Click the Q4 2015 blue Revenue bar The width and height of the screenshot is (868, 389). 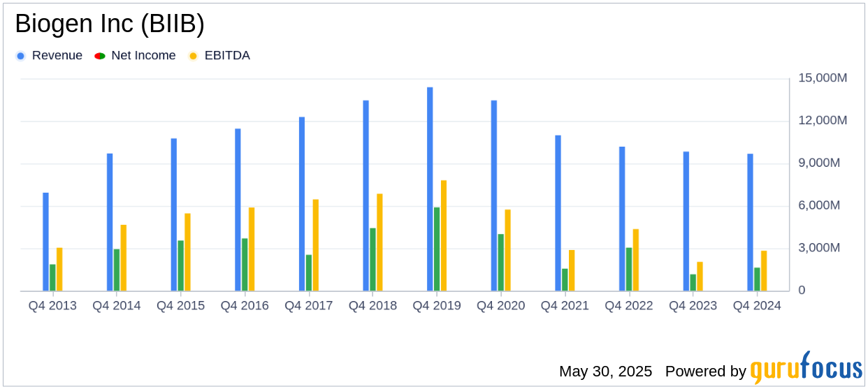(x=174, y=214)
